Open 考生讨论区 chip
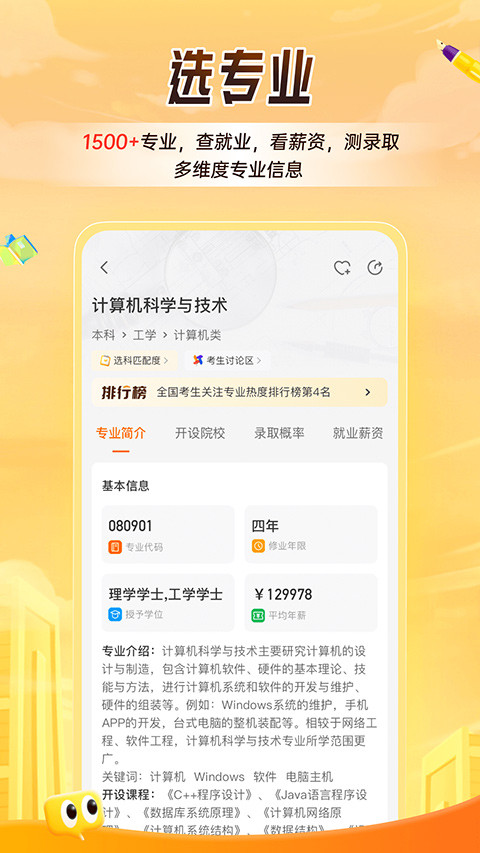Image resolution: width=480 pixels, height=853 pixels. pos(227,360)
